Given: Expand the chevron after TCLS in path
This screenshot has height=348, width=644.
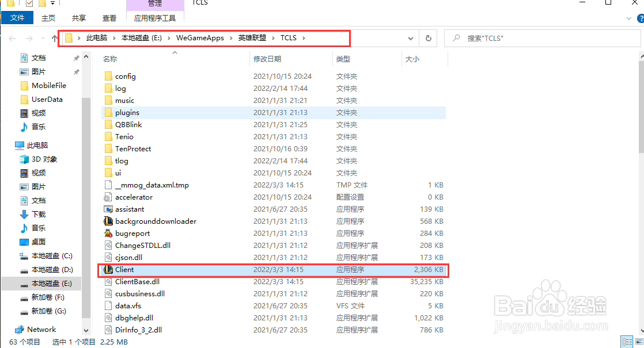Looking at the screenshot, I should click(304, 38).
